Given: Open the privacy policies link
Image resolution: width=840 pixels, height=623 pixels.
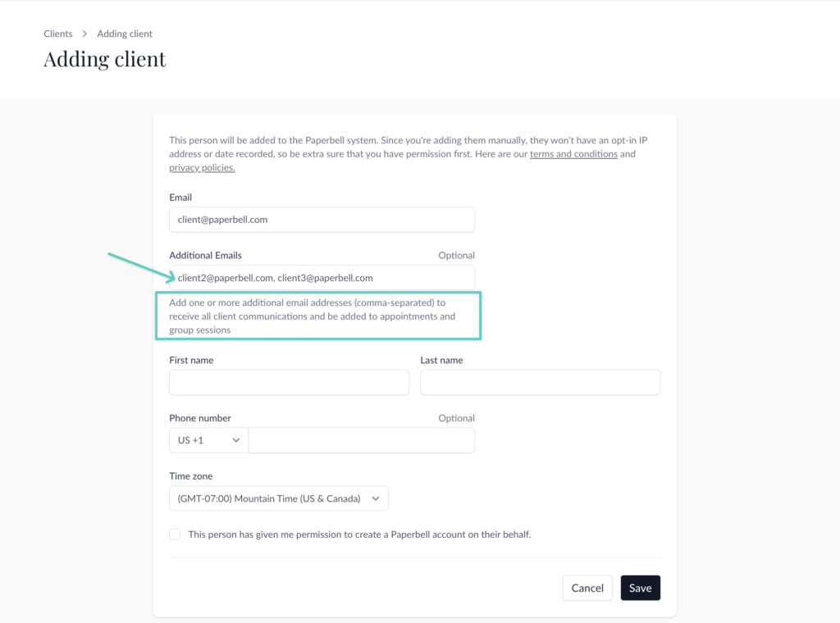Looking at the screenshot, I should [x=202, y=168].
